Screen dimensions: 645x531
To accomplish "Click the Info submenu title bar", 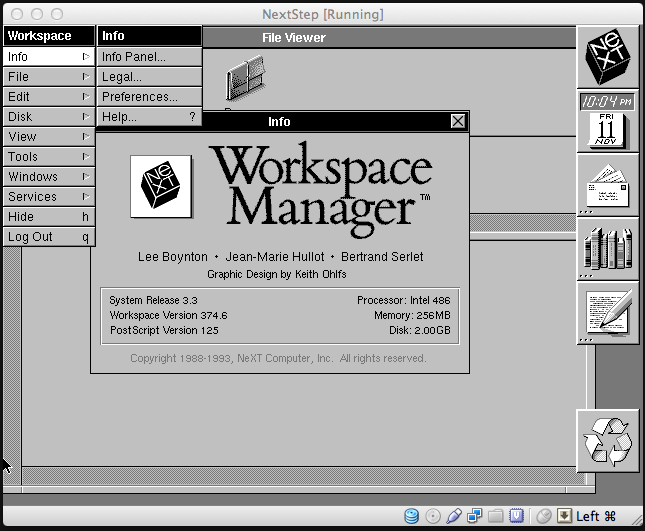I will click(149, 36).
